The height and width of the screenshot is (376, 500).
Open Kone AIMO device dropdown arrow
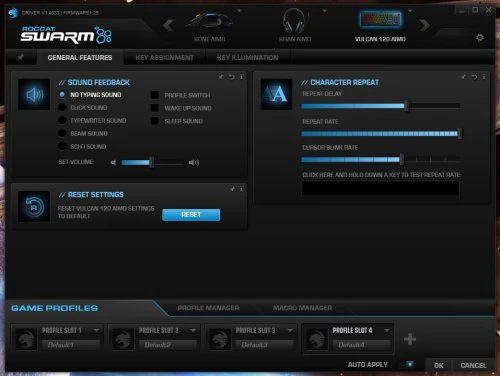pyautogui.click(x=239, y=11)
